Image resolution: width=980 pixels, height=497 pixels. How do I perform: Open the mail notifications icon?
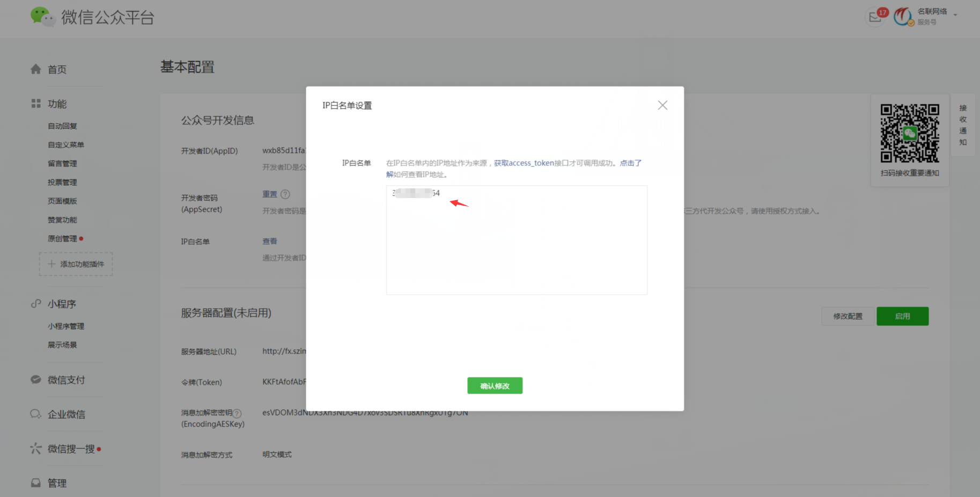(x=875, y=18)
